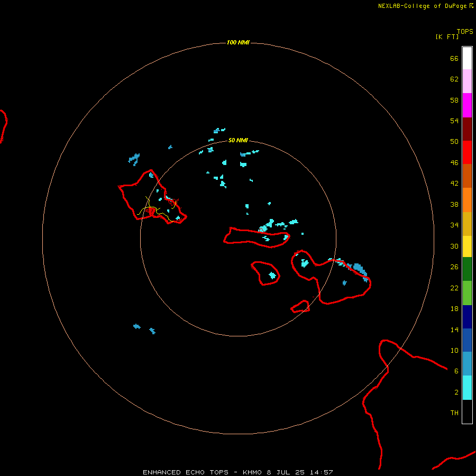Click the legend value 54

[454, 121]
